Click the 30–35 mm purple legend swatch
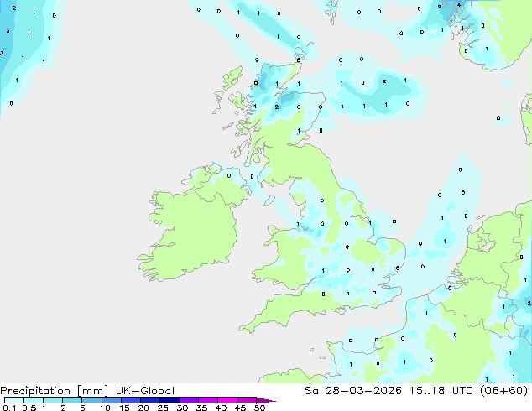This screenshot has width=532, height=411. (x=189, y=400)
